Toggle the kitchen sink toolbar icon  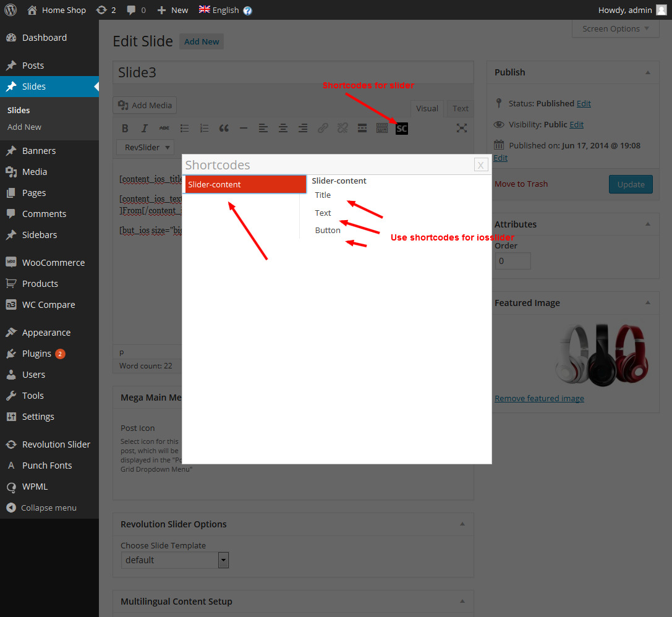click(382, 129)
